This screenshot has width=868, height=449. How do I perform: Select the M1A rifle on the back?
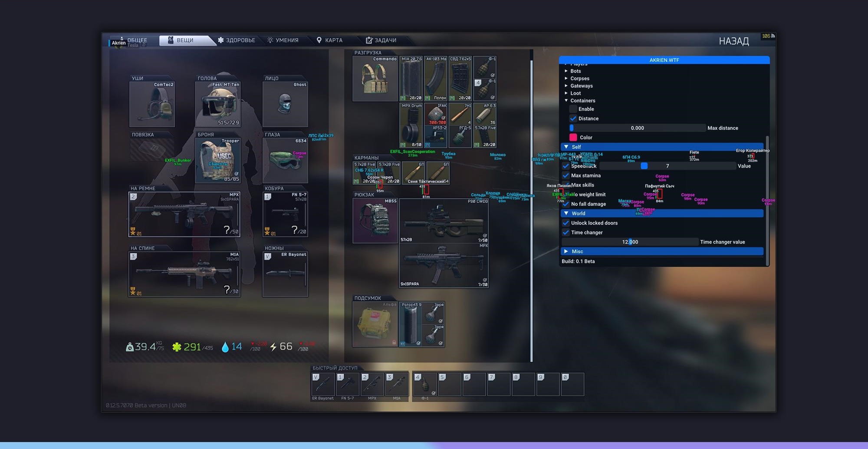[x=184, y=274]
